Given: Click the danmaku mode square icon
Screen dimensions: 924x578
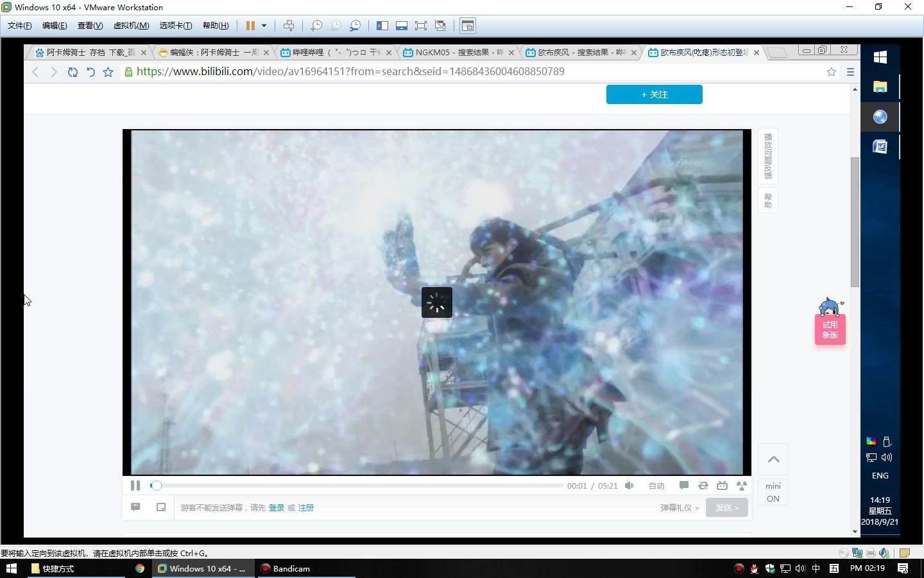Looking at the screenshot, I should tap(161, 507).
